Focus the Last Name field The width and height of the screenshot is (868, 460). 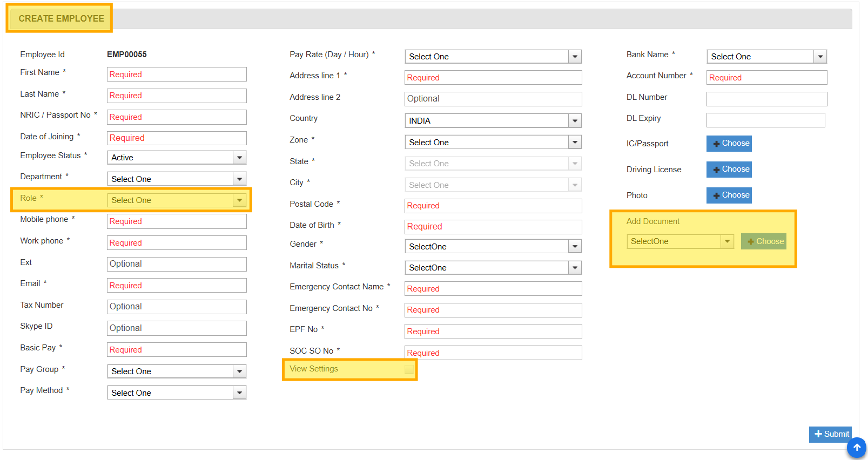[177, 96]
